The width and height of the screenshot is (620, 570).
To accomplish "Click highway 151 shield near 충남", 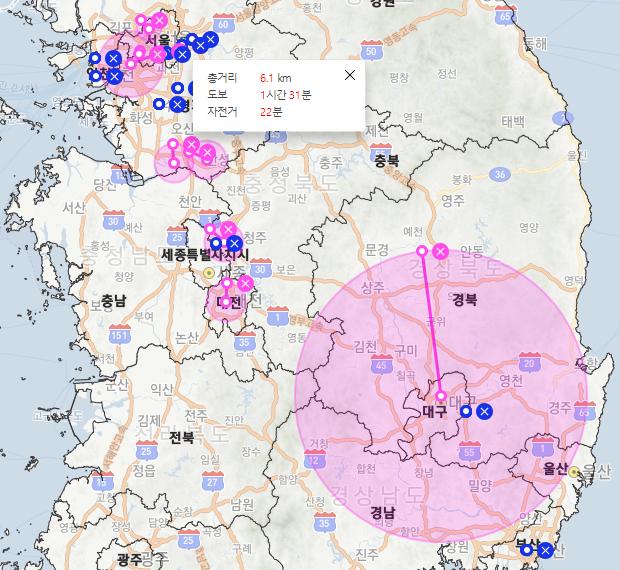I will pyautogui.click(x=119, y=334).
